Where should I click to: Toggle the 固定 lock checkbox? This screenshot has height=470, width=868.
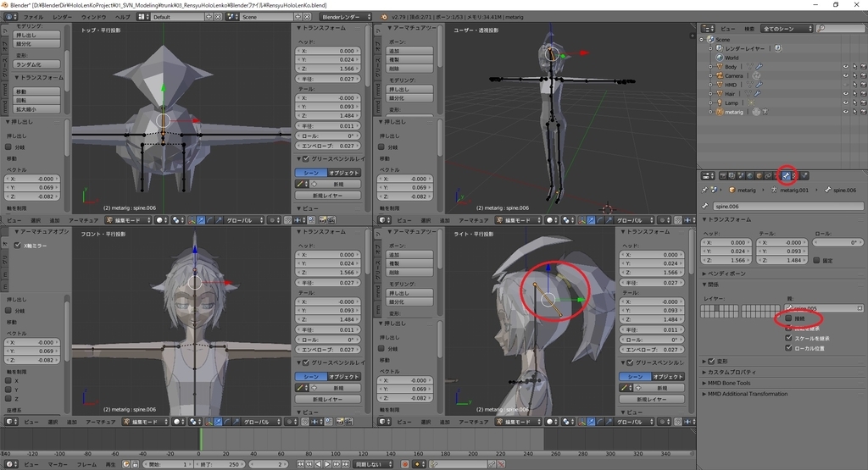coord(816,260)
